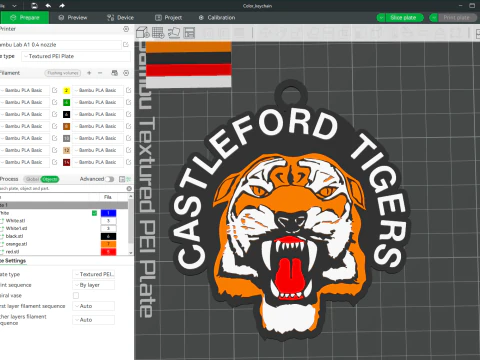Screen dimensions: 480x360
Task: Edit preset icon right of filament 4
Action: click(129, 102)
